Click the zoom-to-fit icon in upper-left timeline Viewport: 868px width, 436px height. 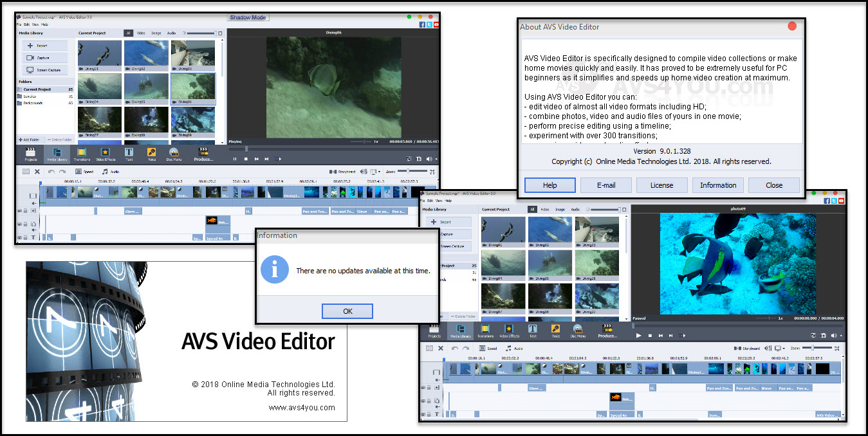coord(432,172)
